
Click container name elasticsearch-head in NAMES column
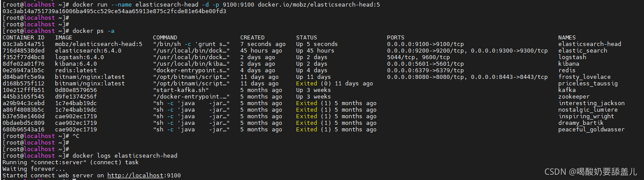tap(590, 44)
